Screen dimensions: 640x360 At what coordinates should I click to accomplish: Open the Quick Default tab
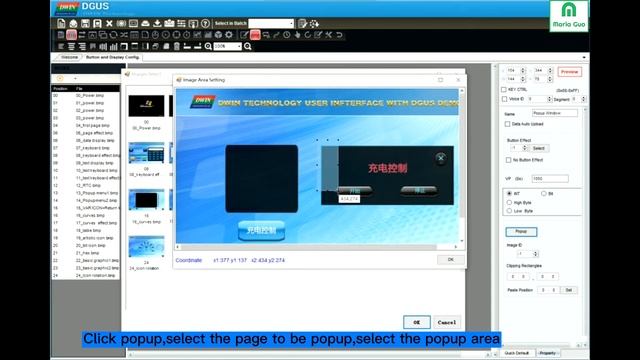pyautogui.click(x=517, y=353)
